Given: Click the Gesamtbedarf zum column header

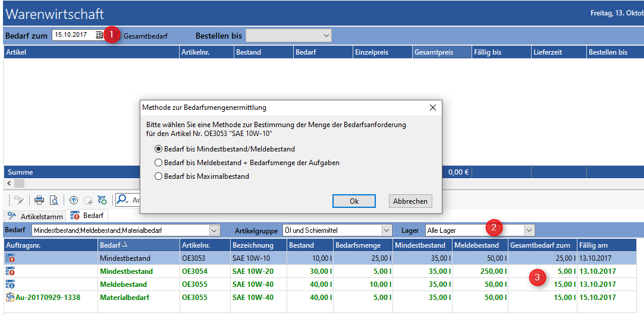Looking at the screenshot, I should (543, 245).
